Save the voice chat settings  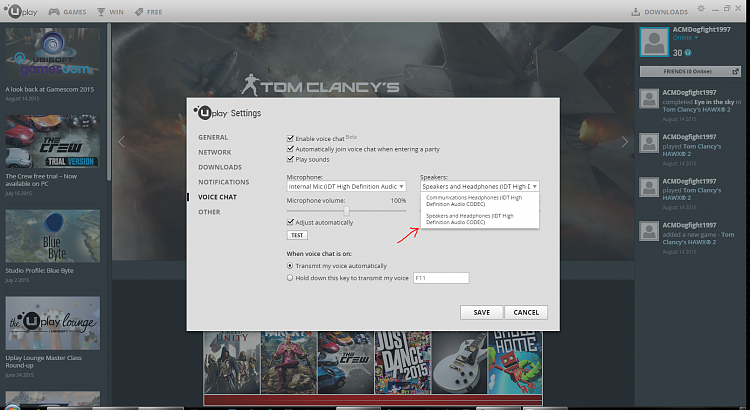click(481, 312)
